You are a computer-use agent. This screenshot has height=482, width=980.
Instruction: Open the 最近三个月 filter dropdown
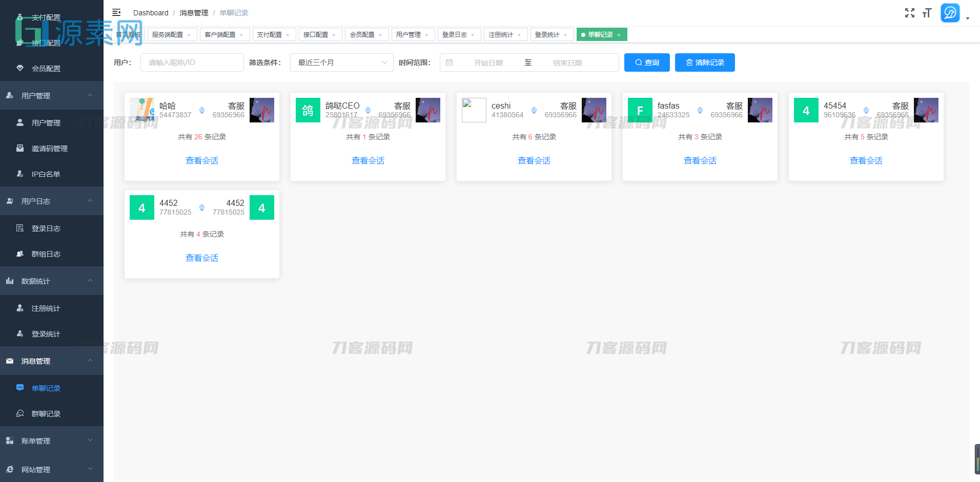tap(341, 62)
